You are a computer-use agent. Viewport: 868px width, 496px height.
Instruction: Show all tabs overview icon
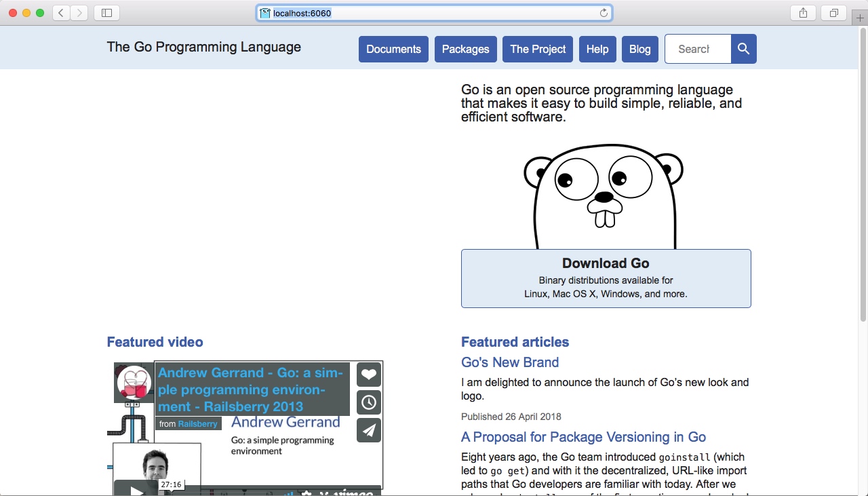tap(834, 13)
